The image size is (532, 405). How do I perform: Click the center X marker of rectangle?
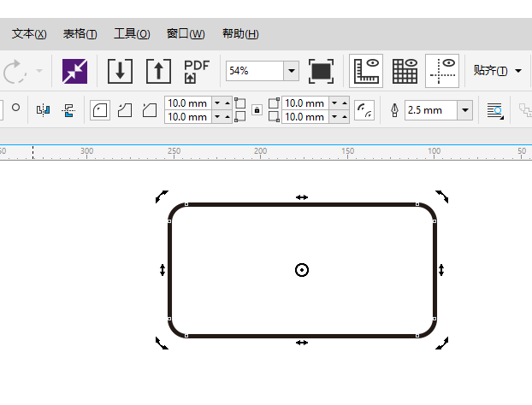point(301,270)
